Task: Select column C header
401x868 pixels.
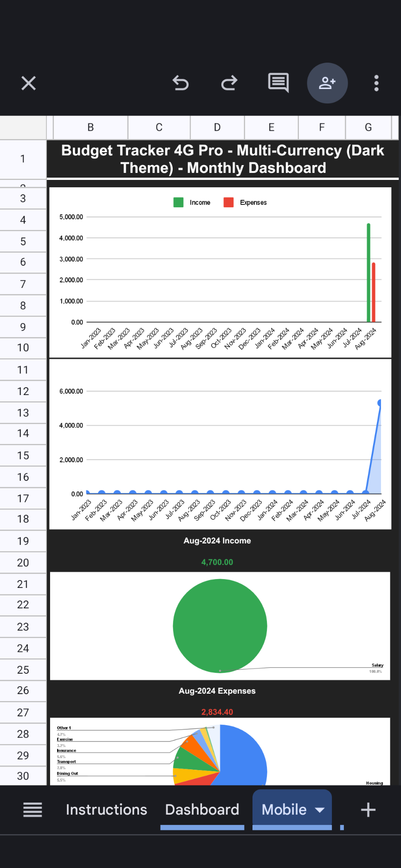Action: (x=159, y=128)
